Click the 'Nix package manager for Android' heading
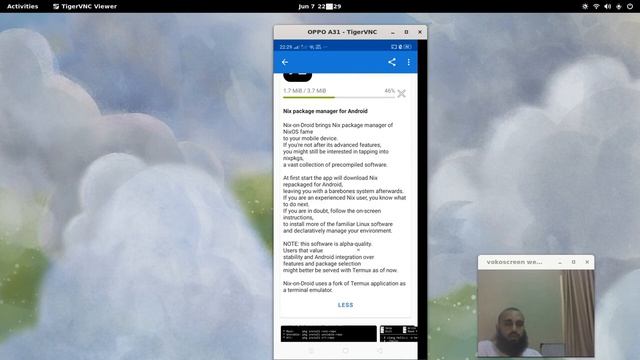The image size is (640, 360). pyautogui.click(x=325, y=111)
